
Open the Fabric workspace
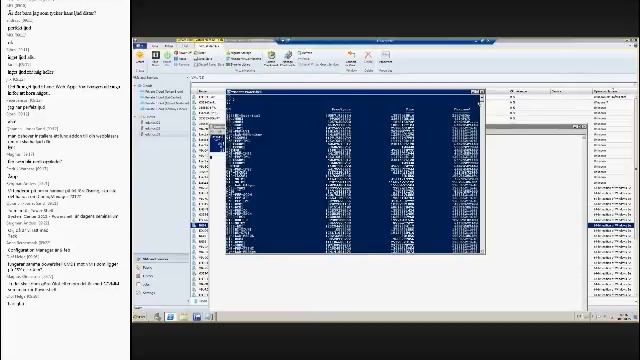click(161, 268)
